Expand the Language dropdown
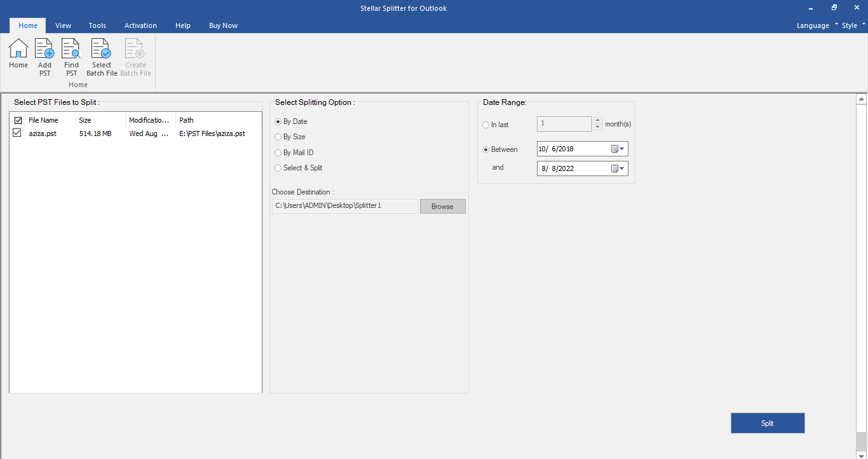The image size is (868, 459). click(817, 25)
